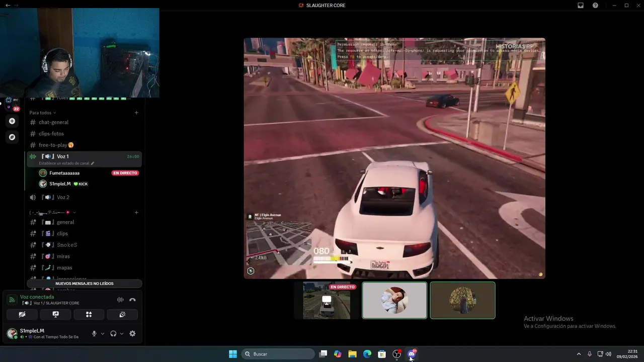This screenshot has height=362, width=644.
Task: Switch to OBS Studio on the taskbar
Action: tap(396, 354)
